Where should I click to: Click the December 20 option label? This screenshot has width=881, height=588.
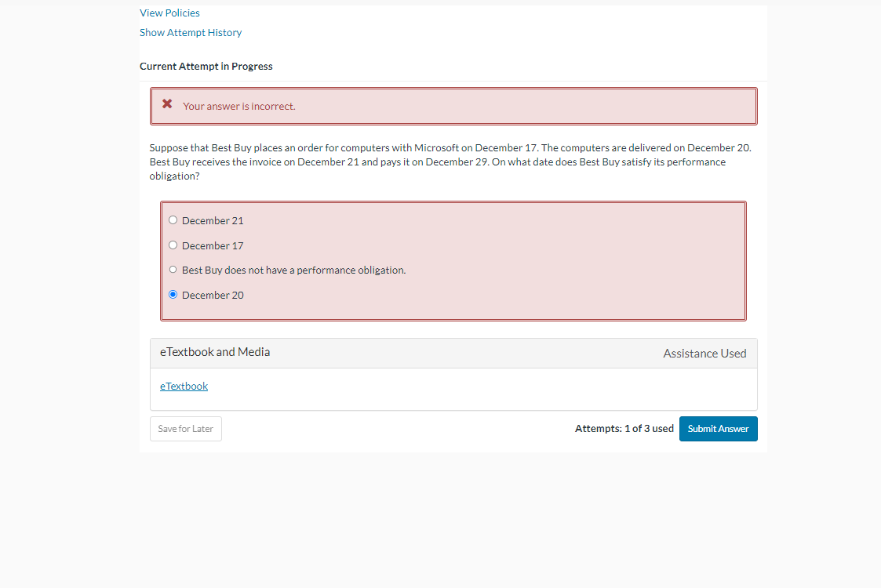[x=213, y=295]
